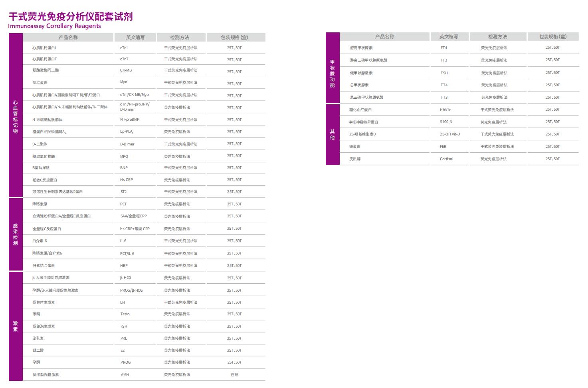
Task: Select the purple 感染检测 category block
Action: click(x=16, y=234)
